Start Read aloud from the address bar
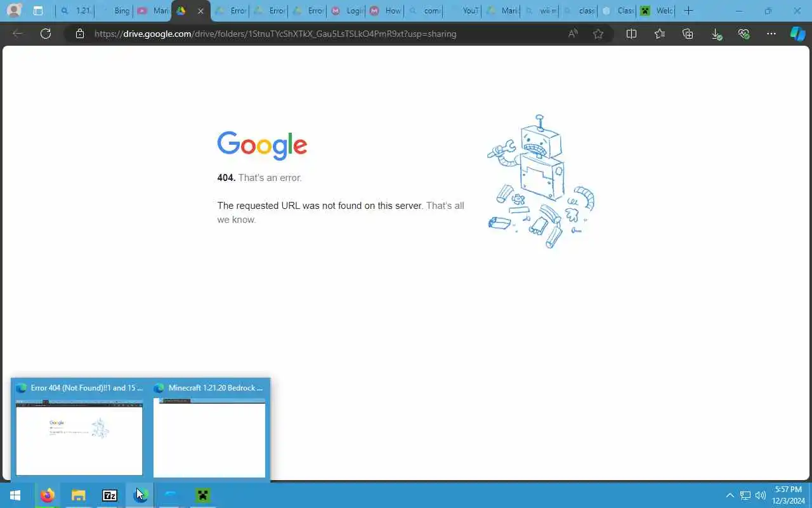 coord(573,34)
